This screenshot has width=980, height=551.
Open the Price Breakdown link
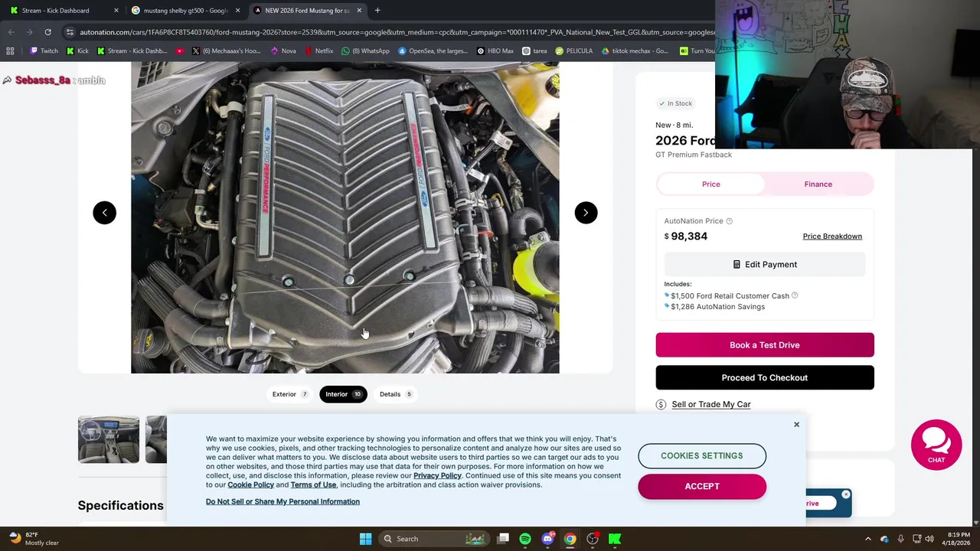832,236
